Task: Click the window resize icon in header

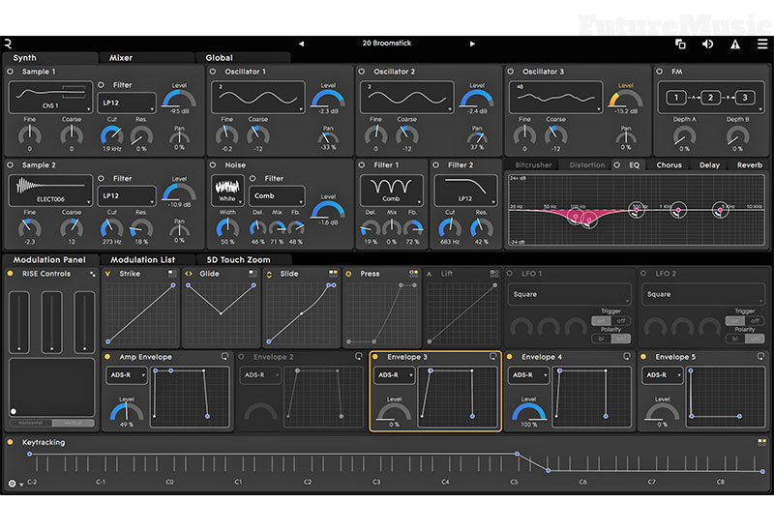Action: point(680,44)
